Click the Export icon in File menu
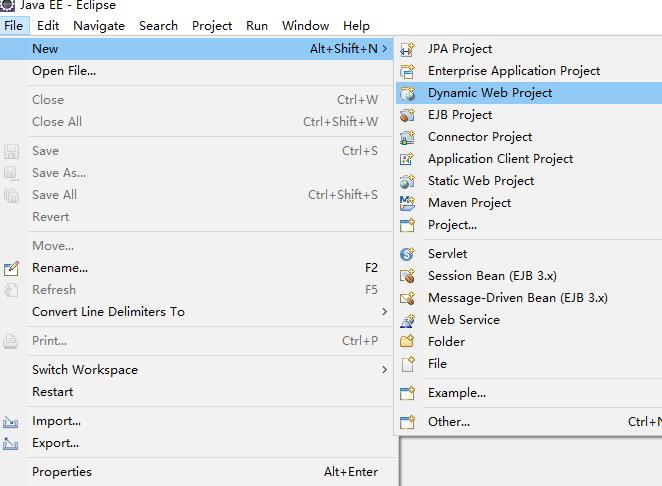Image resolution: width=662 pixels, height=486 pixels. [x=11, y=443]
